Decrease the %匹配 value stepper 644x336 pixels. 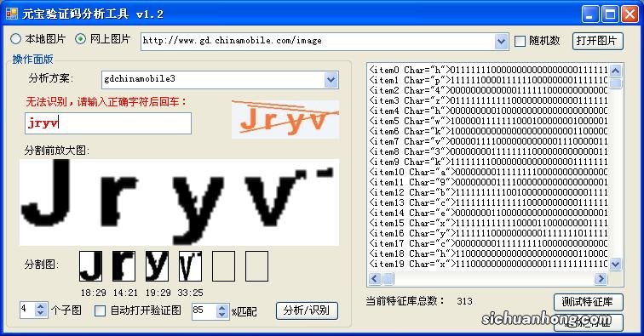tap(221, 315)
